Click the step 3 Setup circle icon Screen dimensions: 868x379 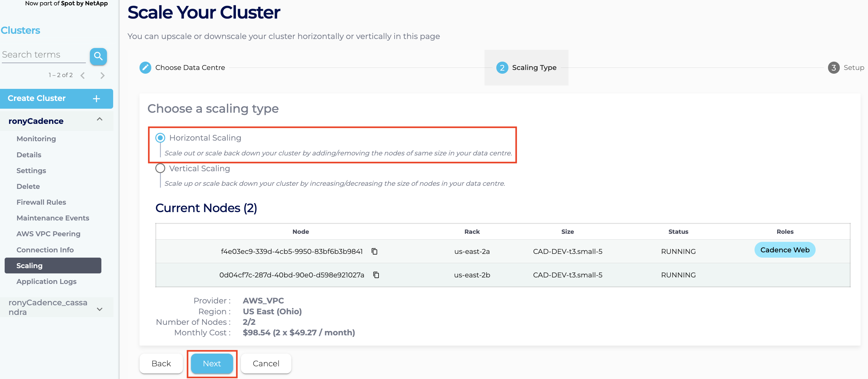tap(833, 68)
